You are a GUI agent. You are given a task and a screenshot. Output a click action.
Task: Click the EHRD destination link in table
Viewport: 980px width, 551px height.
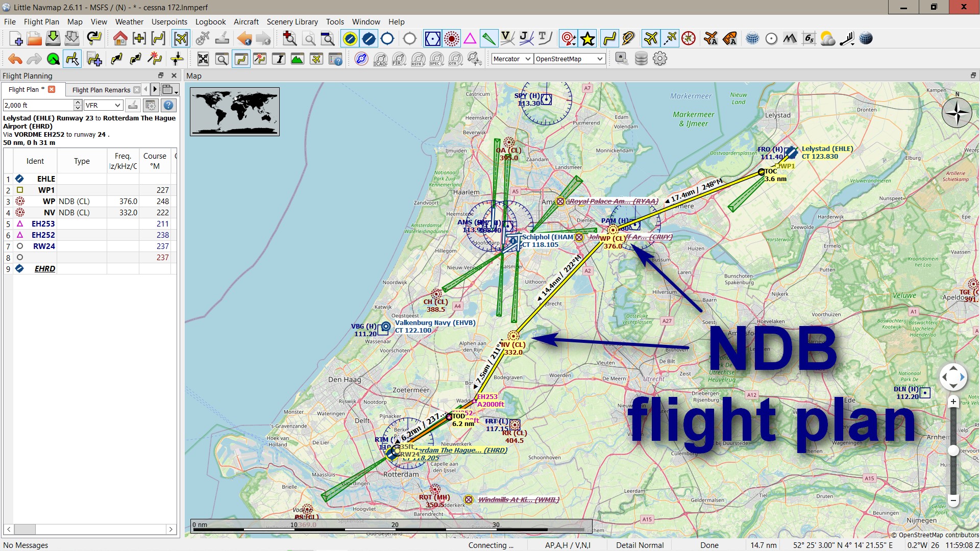click(45, 269)
